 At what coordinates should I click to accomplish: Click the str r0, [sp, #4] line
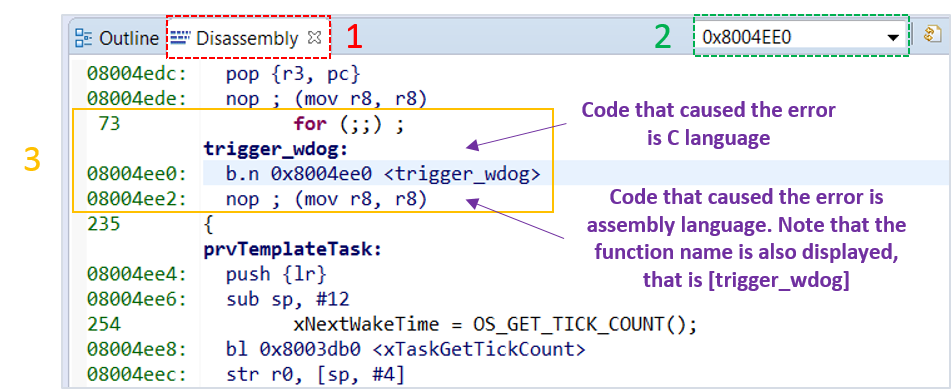(315, 374)
